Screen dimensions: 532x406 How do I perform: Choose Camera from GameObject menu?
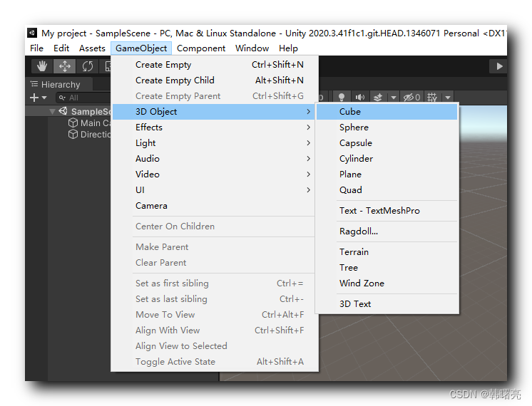[x=215, y=206]
